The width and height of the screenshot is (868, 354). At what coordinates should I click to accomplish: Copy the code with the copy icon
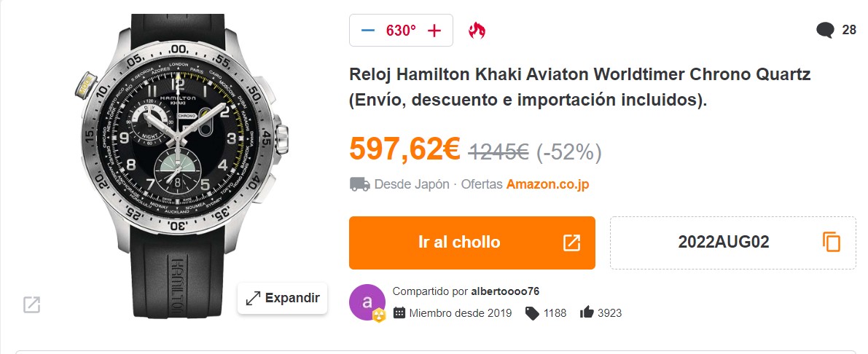click(831, 243)
